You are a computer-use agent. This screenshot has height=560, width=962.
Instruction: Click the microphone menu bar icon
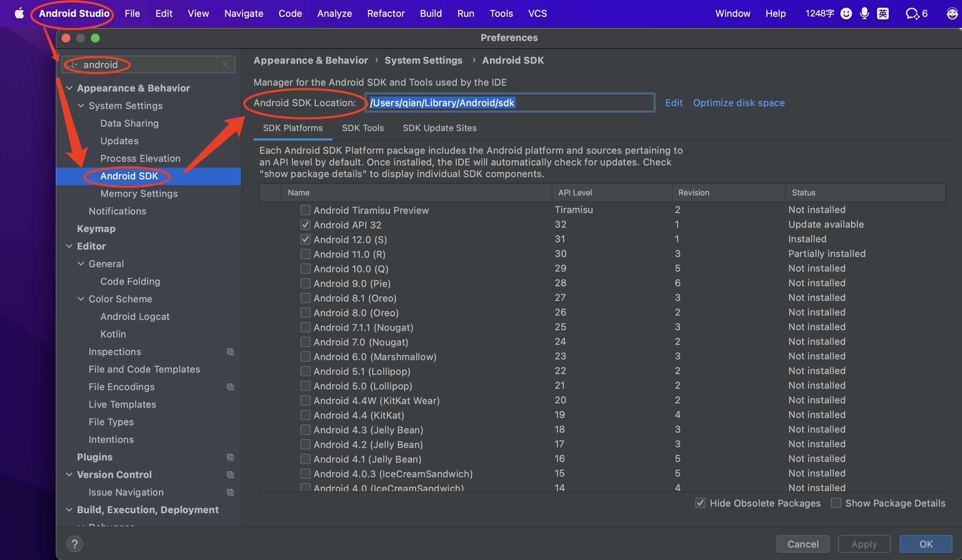(865, 14)
